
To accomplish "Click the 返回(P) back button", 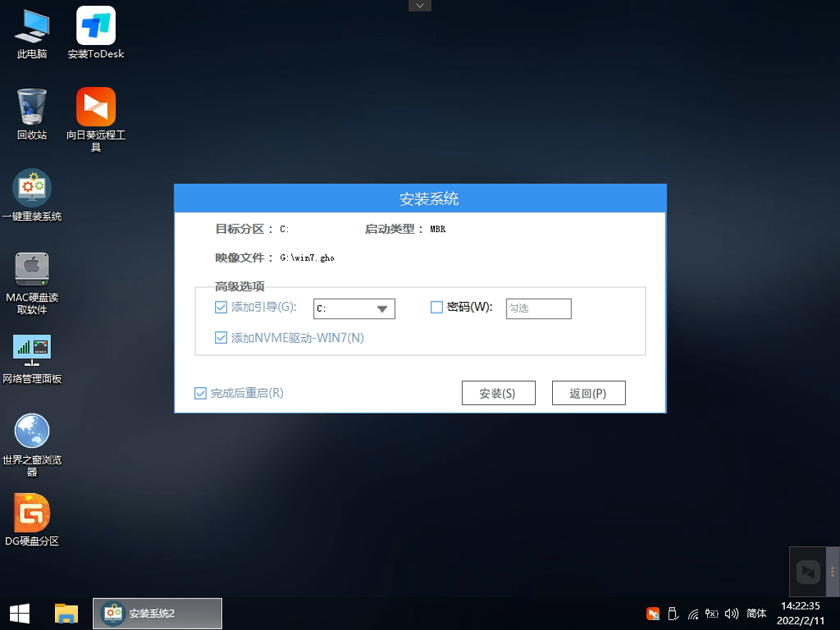I will click(589, 392).
